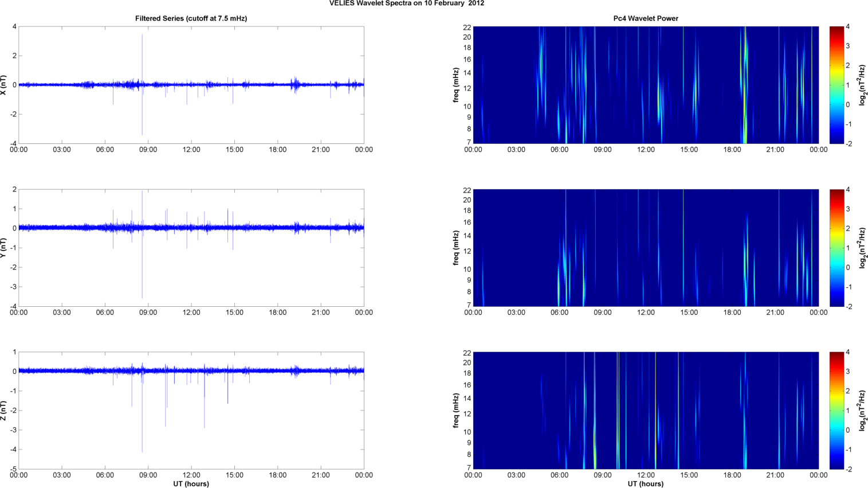This screenshot has height=488, width=868.
Task: Select the Y (nT) axis label
Action: pyautogui.click(x=4, y=248)
